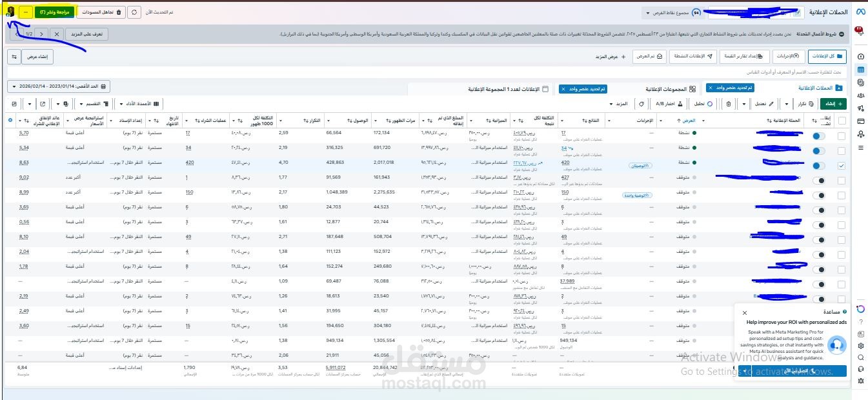Click the export table data icon
Screen dimensions: 868x400
43,103
